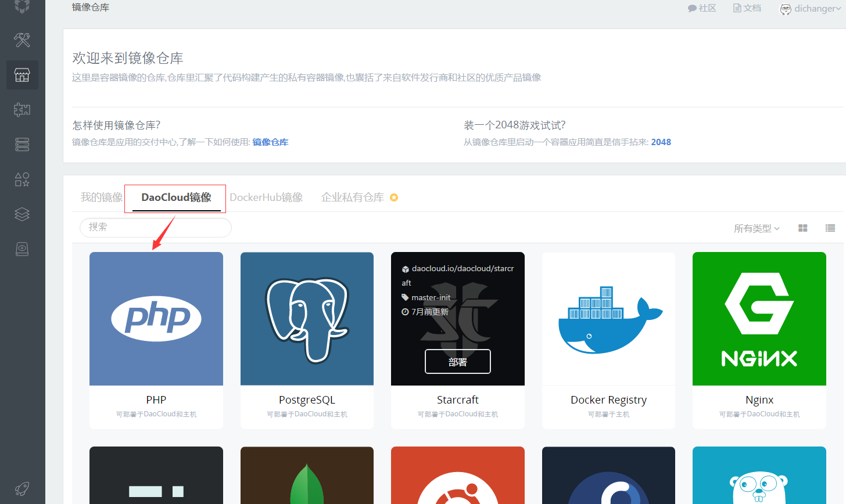Switch to 我的镜像 tab
Image resolution: width=846 pixels, height=504 pixels.
pyautogui.click(x=102, y=197)
